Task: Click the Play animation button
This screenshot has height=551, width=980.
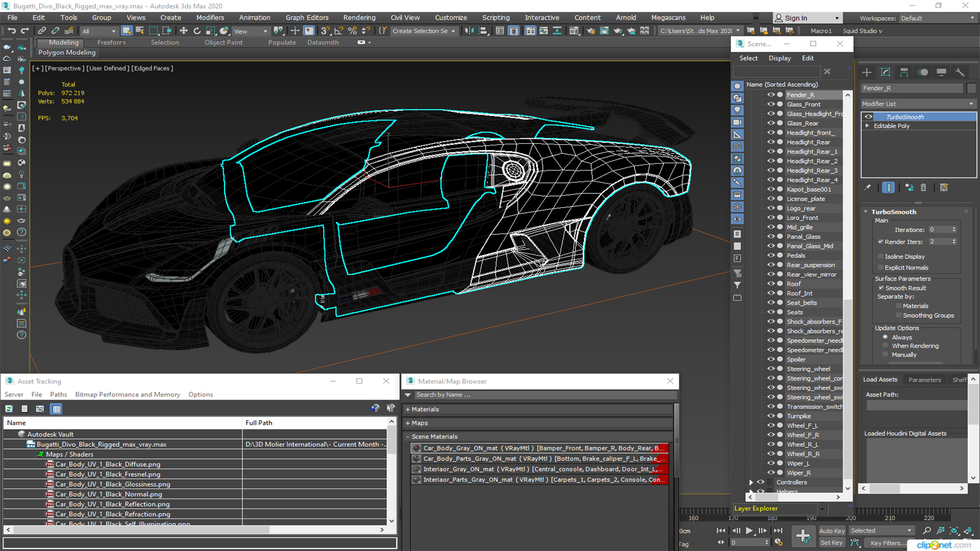Action: pos(749,531)
